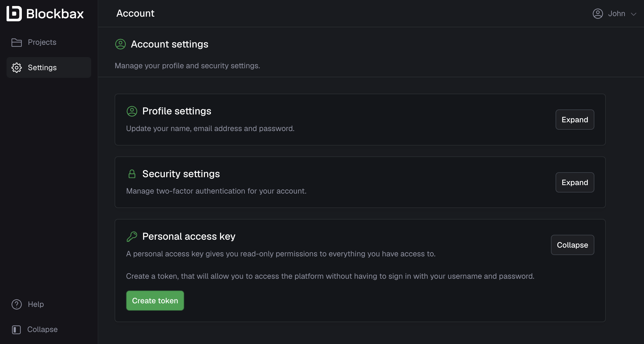This screenshot has height=344, width=644.
Task: Click the Create token button
Action: [x=155, y=301]
